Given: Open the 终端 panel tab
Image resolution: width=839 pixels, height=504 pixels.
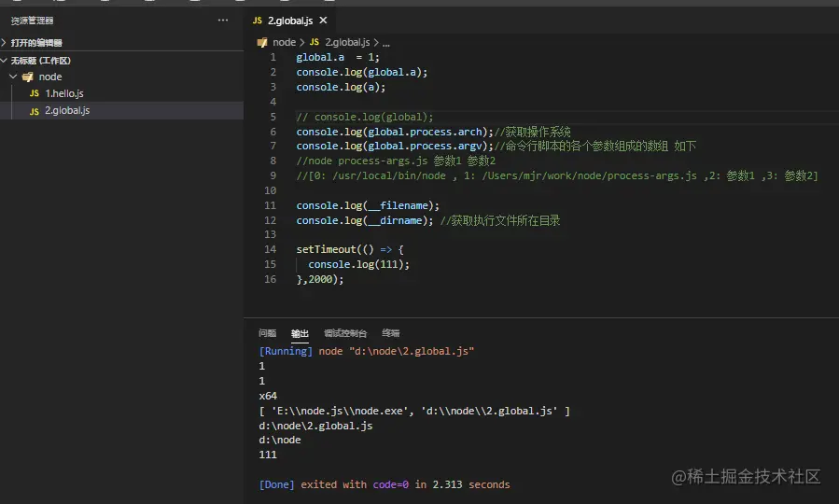Looking at the screenshot, I should coord(390,333).
